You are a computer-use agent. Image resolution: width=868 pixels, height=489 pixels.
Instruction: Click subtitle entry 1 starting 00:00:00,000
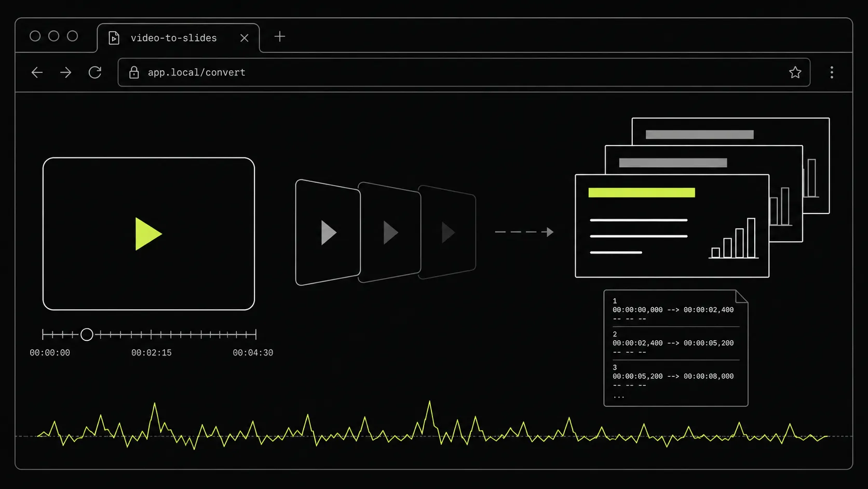(673, 310)
